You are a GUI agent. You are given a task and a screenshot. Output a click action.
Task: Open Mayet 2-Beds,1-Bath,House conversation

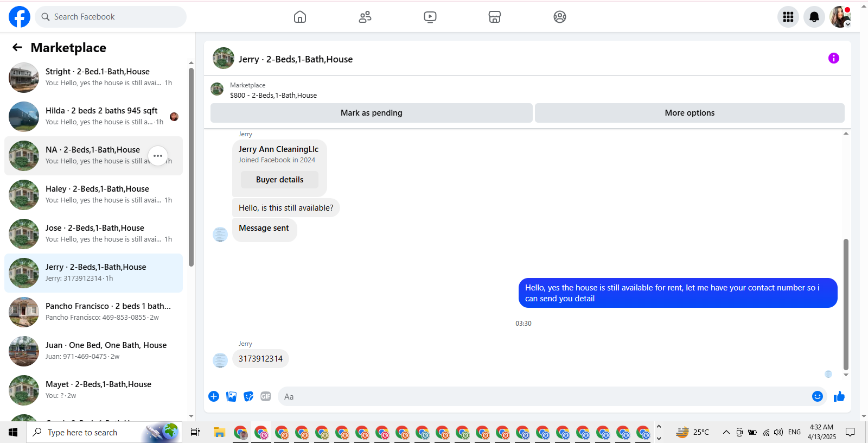point(93,390)
